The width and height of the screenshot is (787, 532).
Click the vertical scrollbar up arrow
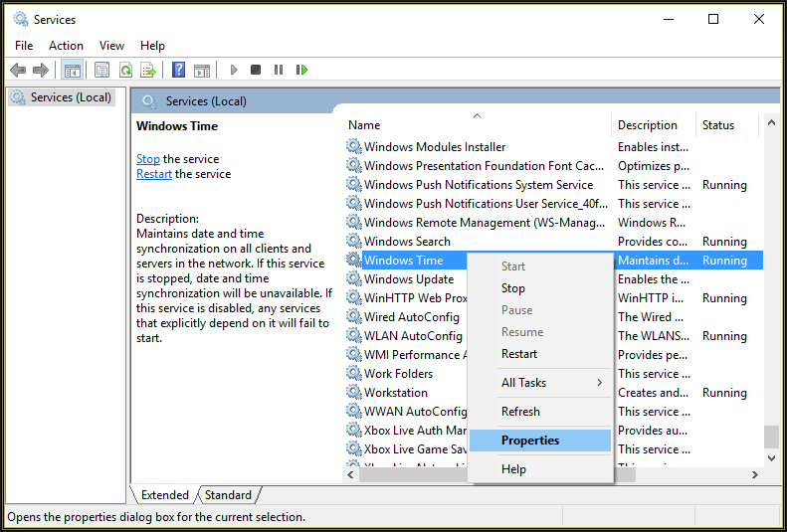tap(772, 123)
